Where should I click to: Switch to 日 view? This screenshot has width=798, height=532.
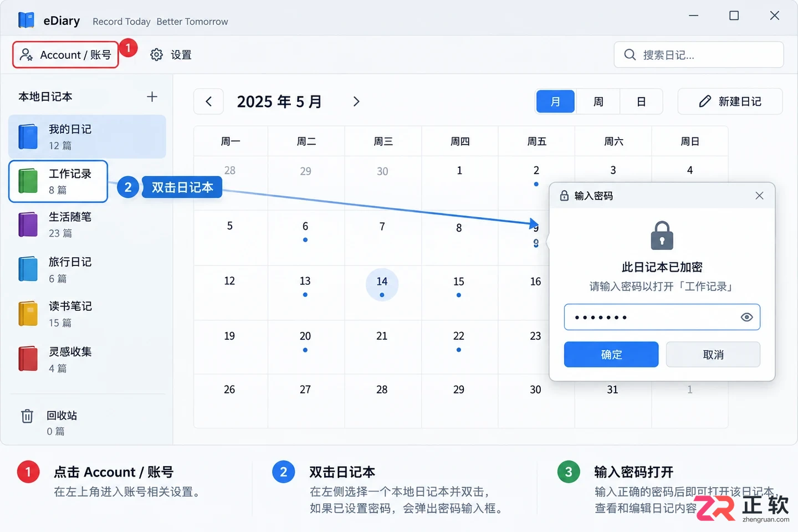[641, 101]
